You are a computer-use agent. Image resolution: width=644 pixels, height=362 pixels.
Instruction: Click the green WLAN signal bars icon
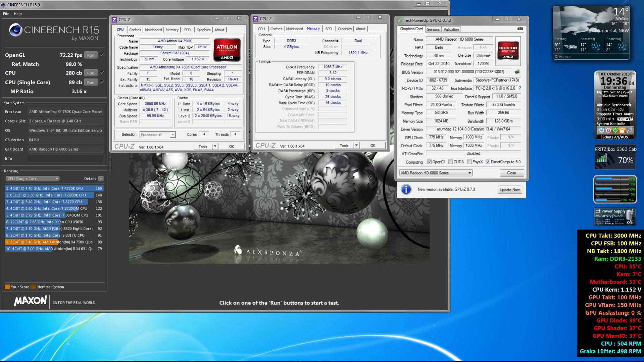tap(602, 158)
